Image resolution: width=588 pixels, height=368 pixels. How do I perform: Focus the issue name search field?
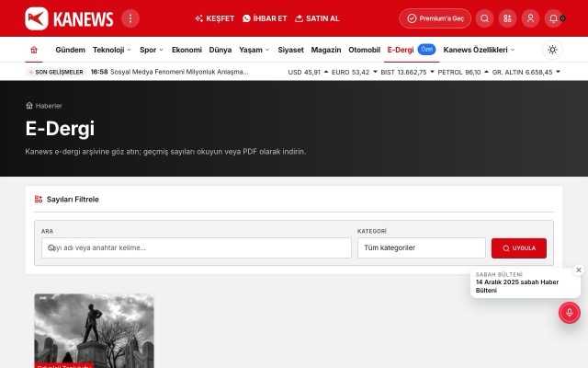coord(197,247)
